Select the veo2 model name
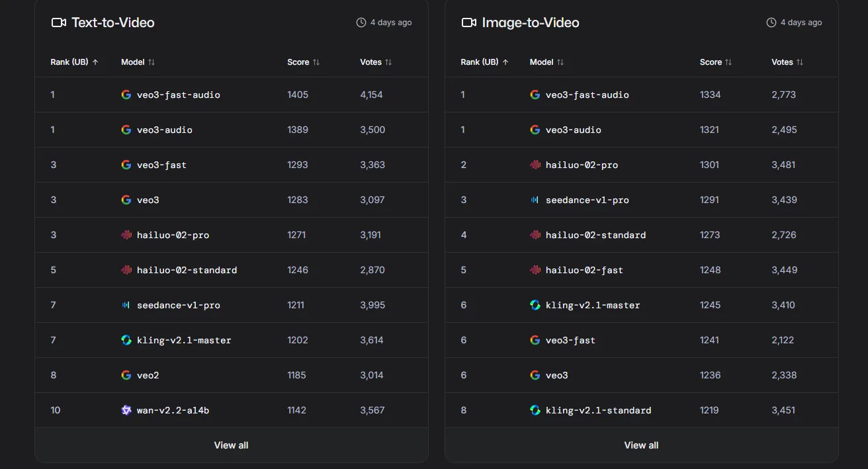Viewport: 868px width, 469px height. click(x=148, y=375)
